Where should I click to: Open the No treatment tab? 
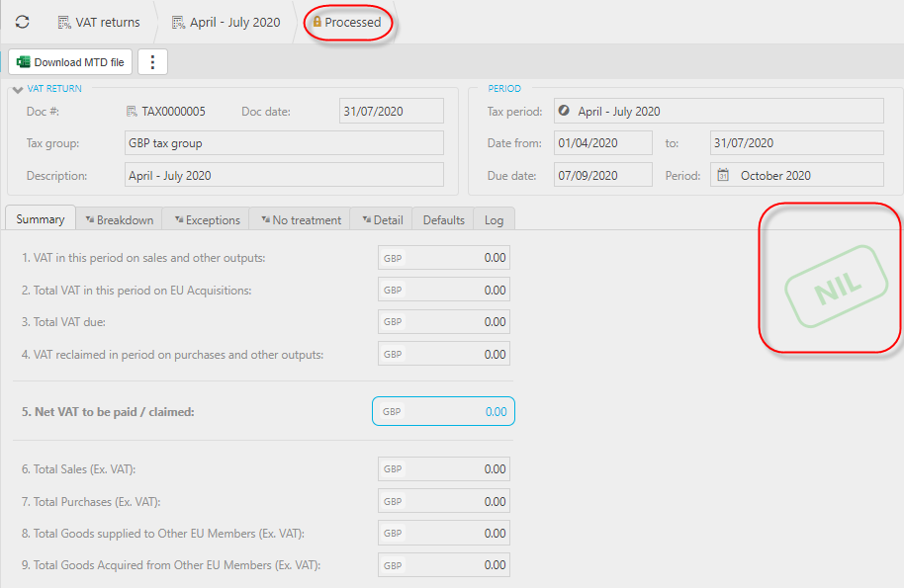click(x=300, y=219)
